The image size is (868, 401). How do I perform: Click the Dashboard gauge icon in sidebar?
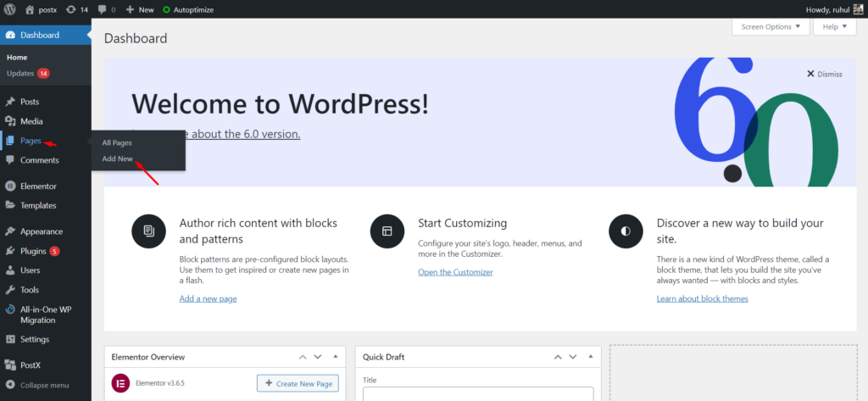(x=10, y=35)
